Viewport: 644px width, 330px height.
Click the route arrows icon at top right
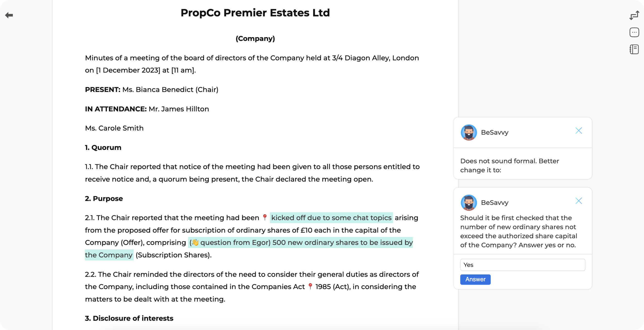pos(634,16)
